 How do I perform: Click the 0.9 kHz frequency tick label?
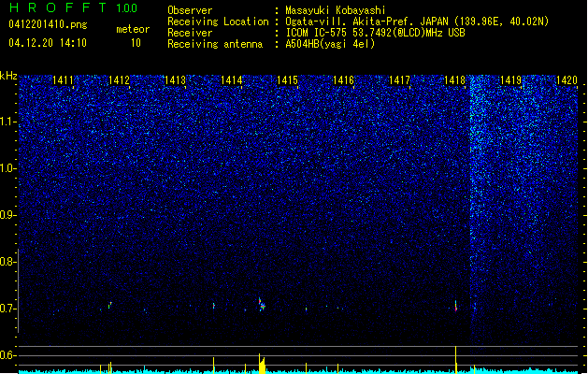click(x=7, y=215)
